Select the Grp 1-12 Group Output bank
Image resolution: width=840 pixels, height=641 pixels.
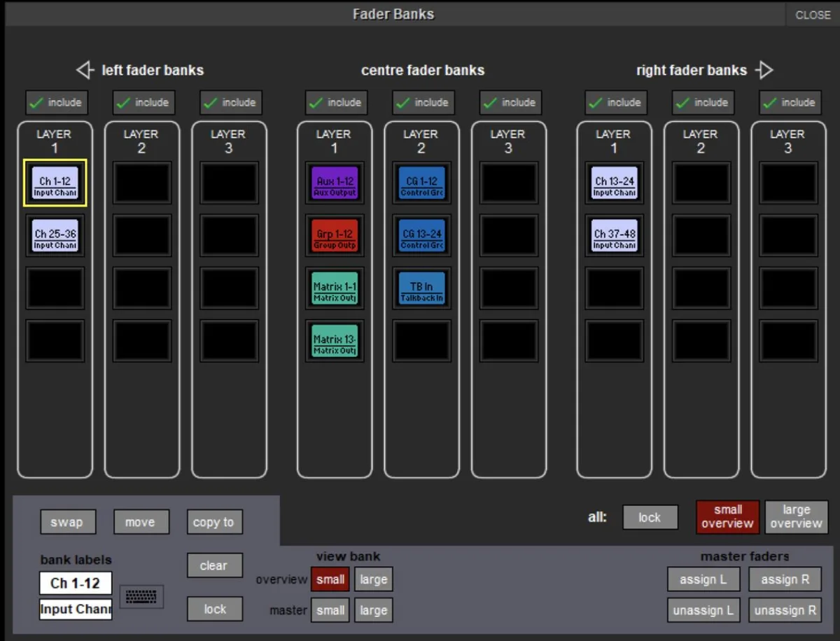(x=335, y=236)
